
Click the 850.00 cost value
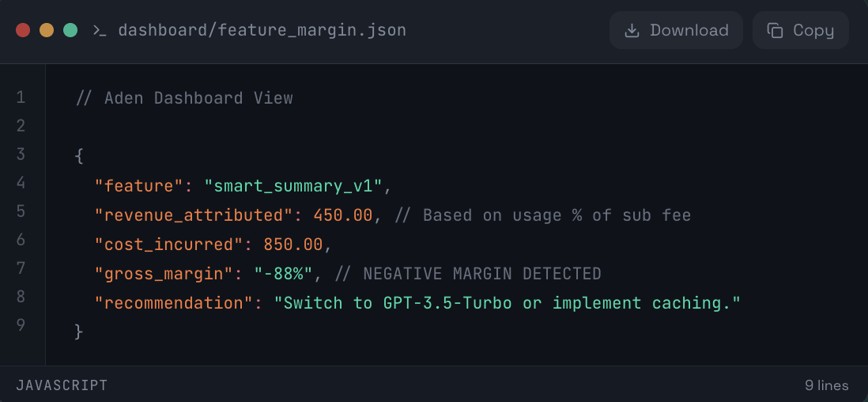coord(293,245)
